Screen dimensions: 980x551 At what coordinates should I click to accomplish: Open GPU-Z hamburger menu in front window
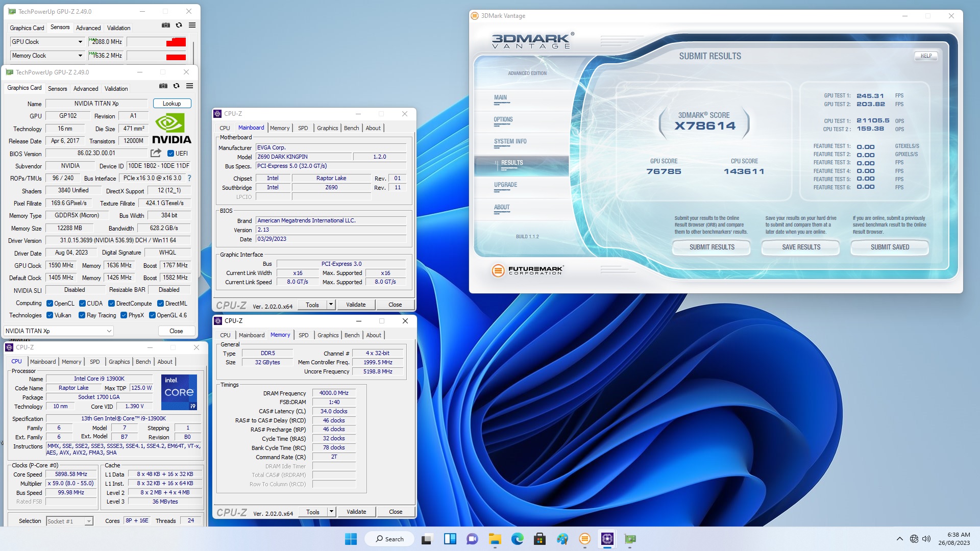[190, 86]
